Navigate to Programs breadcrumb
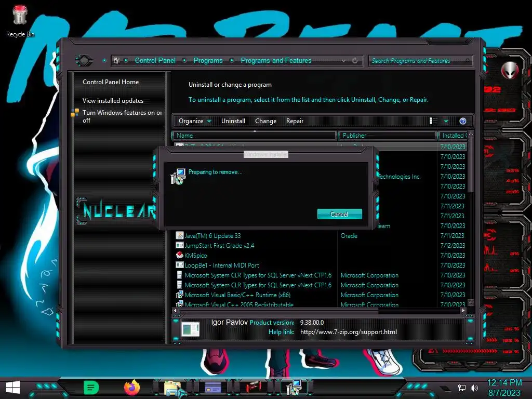Image resolution: width=532 pixels, height=399 pixels. (x=208, y=60)
